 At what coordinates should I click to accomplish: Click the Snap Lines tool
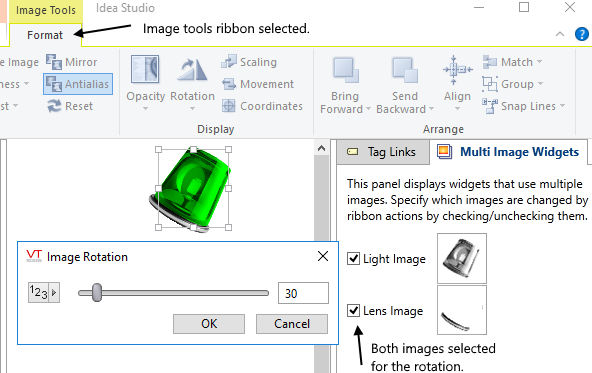pos(524,106)
